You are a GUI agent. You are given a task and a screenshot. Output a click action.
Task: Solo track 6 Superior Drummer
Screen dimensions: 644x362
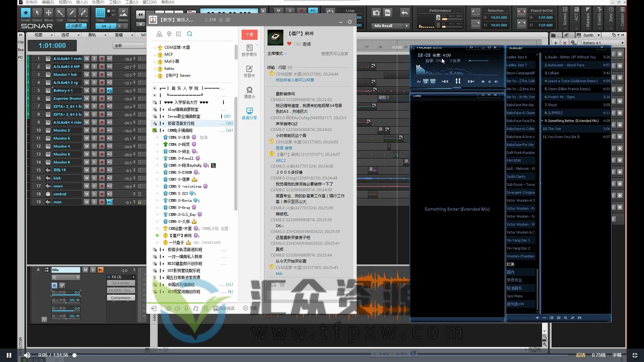(x=94, y=99)
